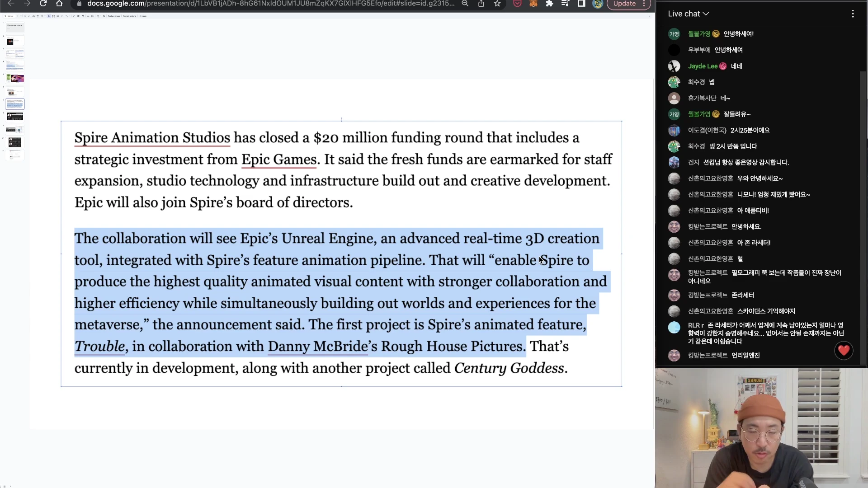
Task: Open the Spire Animation Studios link
Action: pos(152,138)
